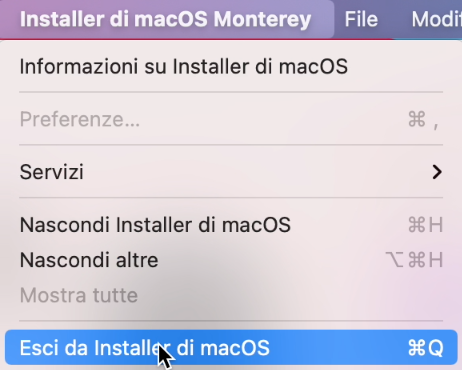Expand Servizi using its chevron arrow
This screenshot has width=462, height=370.
(437, 172)
